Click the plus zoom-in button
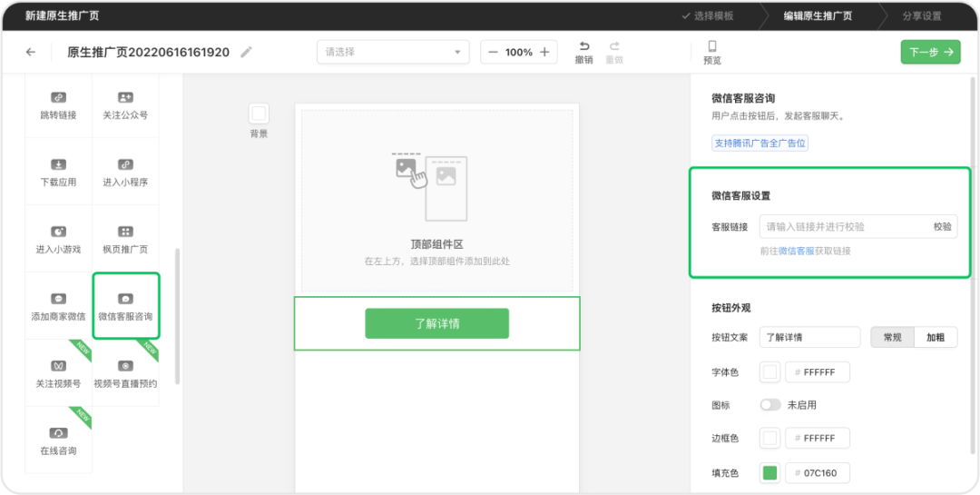The image size is (980, 495). 544,52
